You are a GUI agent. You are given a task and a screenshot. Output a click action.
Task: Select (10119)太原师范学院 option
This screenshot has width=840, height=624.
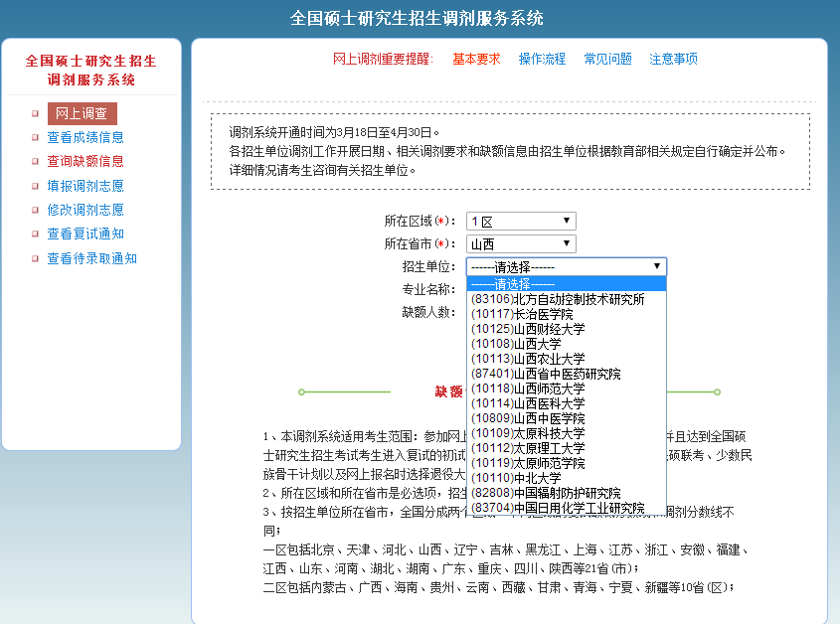(567, 463)
